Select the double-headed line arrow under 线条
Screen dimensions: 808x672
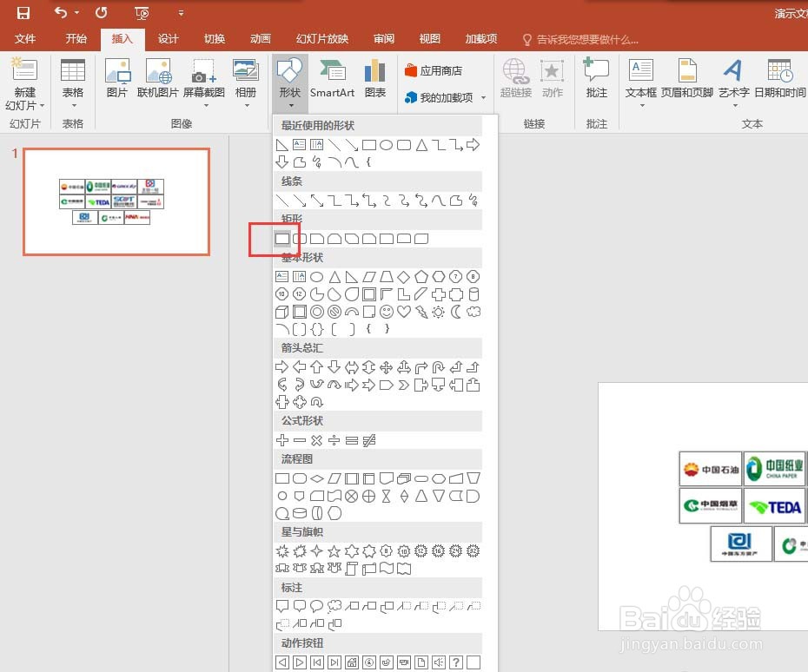(317, 201)
